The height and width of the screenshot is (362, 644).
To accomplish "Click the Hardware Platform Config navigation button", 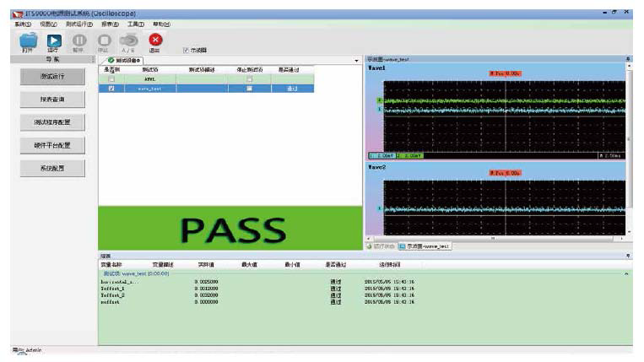I will [x=52, y=145].
